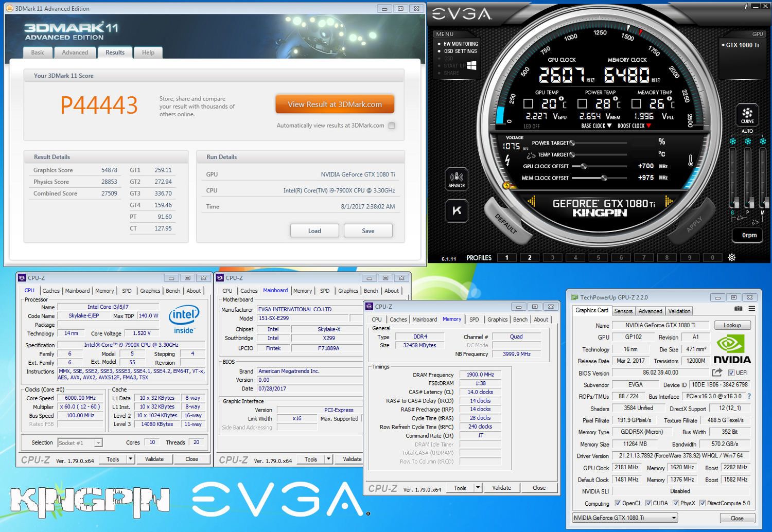Open Tools dropdown arrow in Mainboard CPU-Z window
772x532 pixels.
click(328, 459)
